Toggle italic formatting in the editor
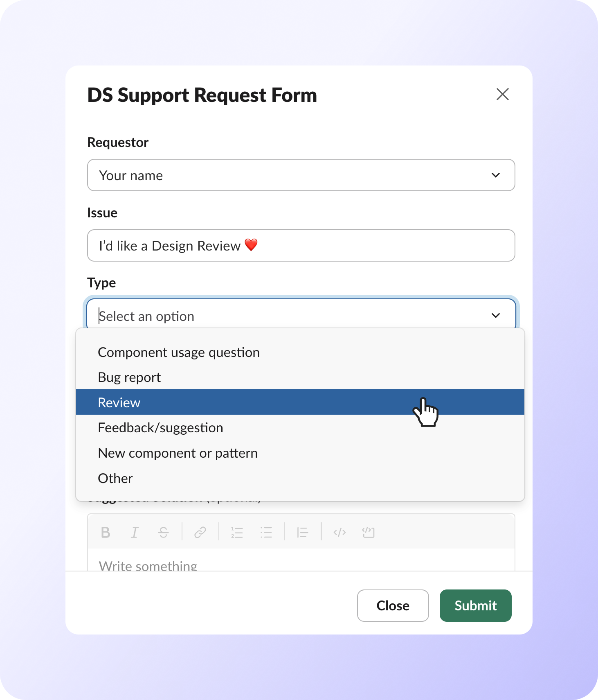Image resolution: width=598 pixels, height=700 pixels. [x=134, y=532]
